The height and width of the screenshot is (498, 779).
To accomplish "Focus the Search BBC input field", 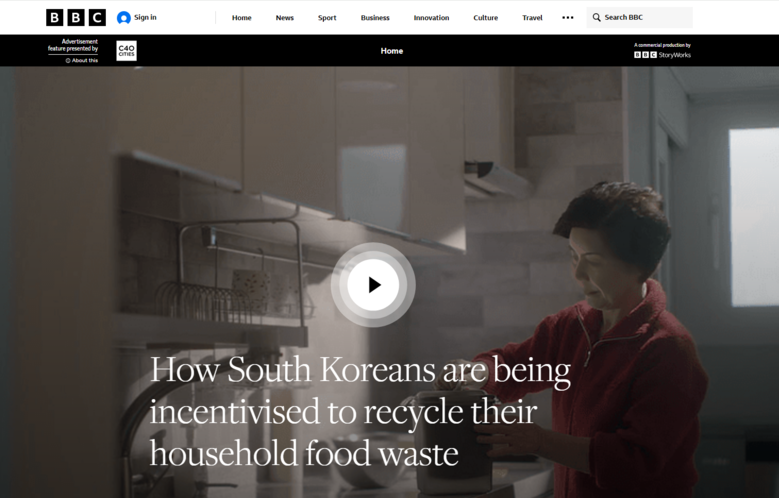I will (639, 17).
